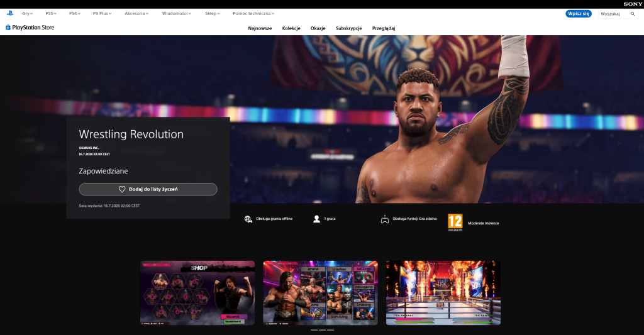Open the PlayStation Store home logo

(x=30, y=28)
